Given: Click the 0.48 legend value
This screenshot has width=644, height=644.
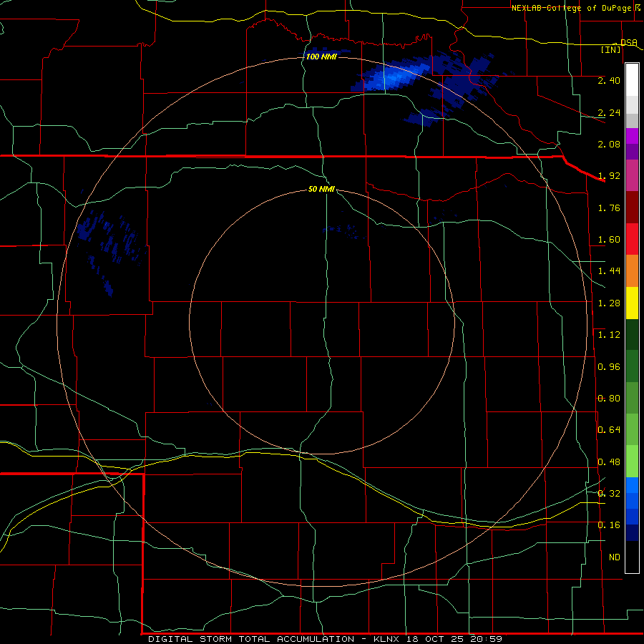Looking at the screenshot, I should click(609, 462).
